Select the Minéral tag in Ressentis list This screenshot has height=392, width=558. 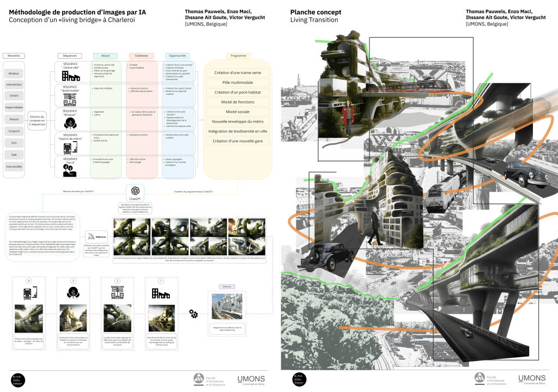click(14, 73)
